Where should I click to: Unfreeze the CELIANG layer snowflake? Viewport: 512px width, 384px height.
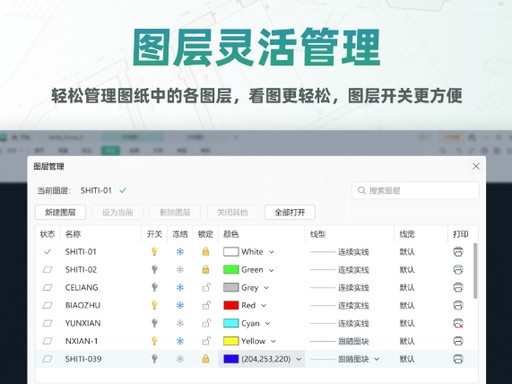(180, 287)
